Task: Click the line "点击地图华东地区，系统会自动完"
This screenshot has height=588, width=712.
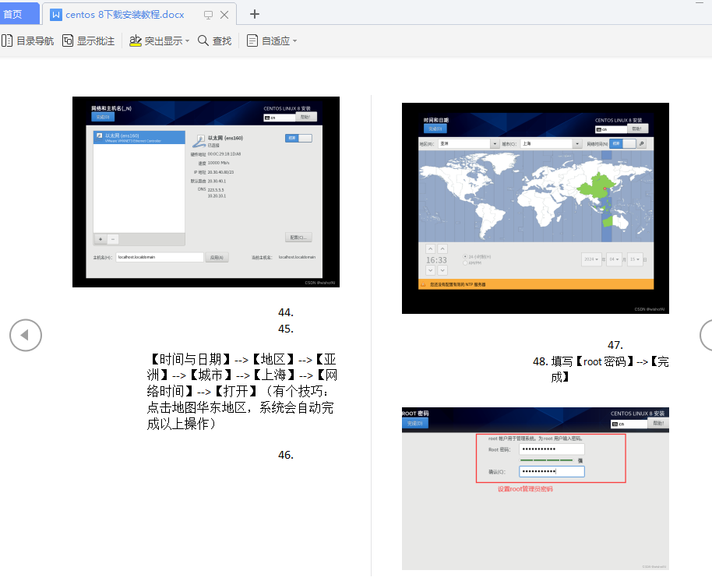Action: click(240, 407)
